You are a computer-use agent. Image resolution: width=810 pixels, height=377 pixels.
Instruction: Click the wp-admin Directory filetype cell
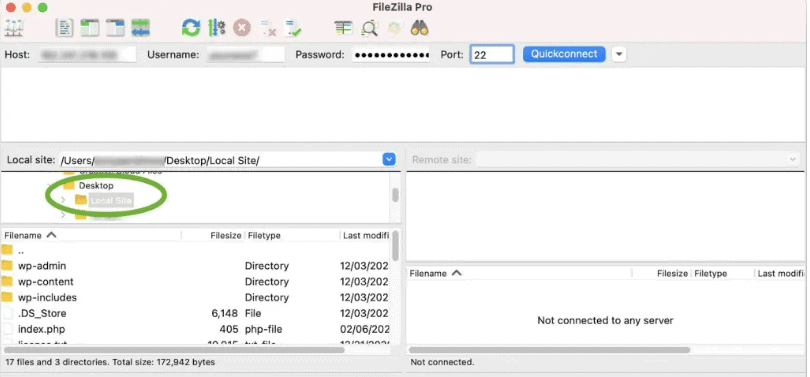point(267,266)
